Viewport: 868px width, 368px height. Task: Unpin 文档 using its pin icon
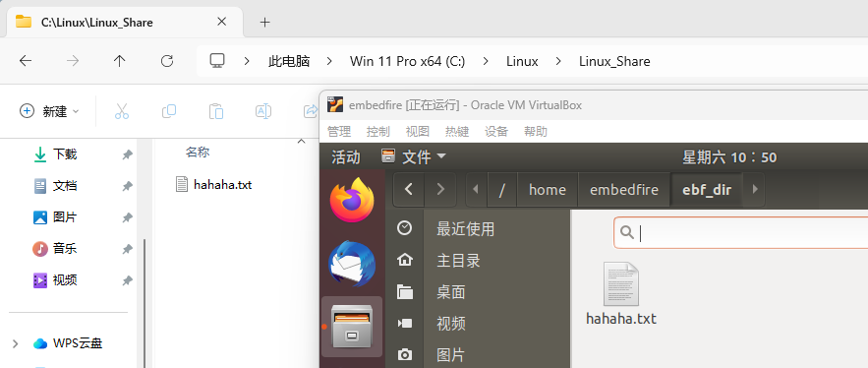click(x=128, y=186)
